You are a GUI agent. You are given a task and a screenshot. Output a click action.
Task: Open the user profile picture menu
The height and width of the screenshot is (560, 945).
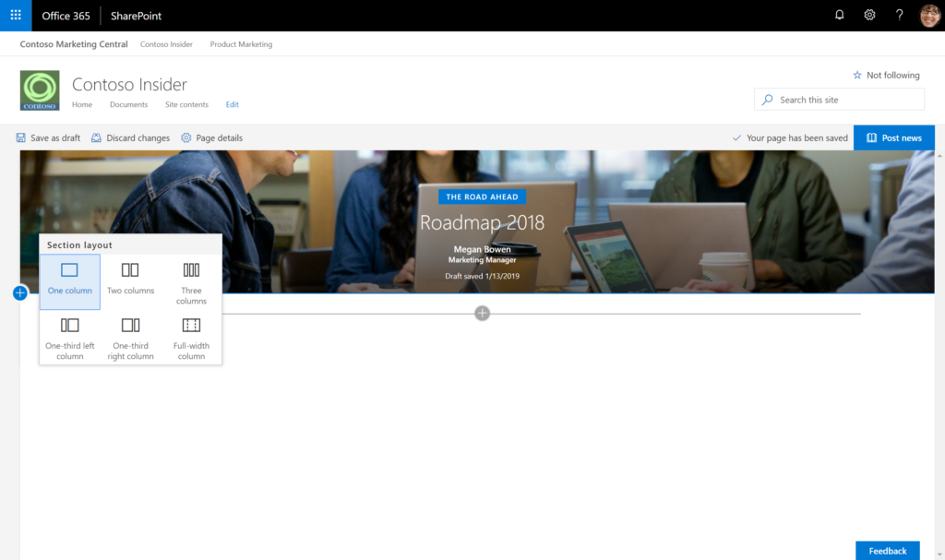(x=929, y=15)
